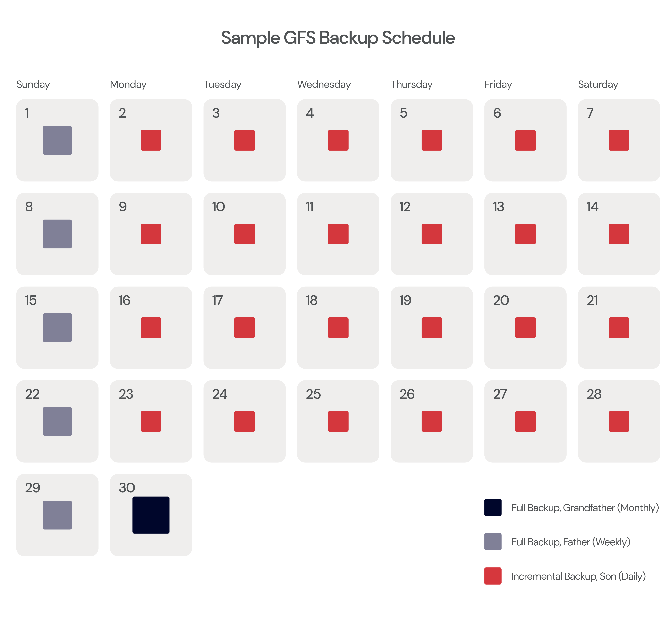Click the red square on day 24
672x617 pixels.
pos(245,421)
